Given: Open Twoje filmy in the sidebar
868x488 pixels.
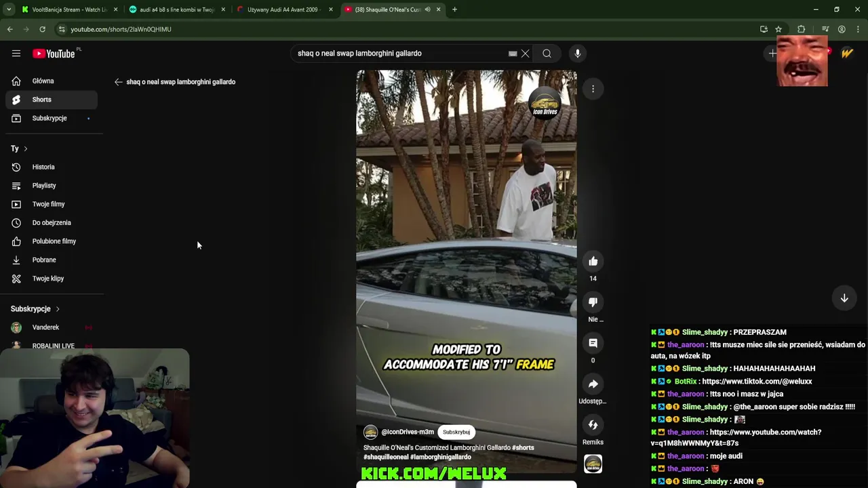Looking at the screenshot, I should point(52,204).
